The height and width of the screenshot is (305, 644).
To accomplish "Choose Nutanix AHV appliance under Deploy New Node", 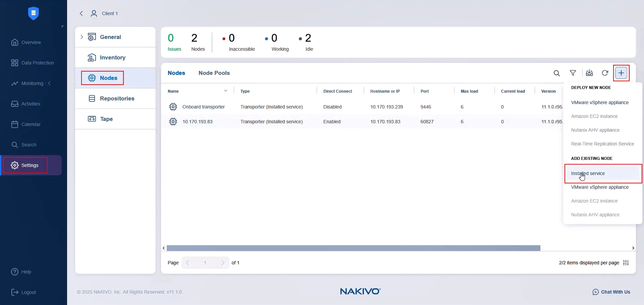I will tap(595, 130).
